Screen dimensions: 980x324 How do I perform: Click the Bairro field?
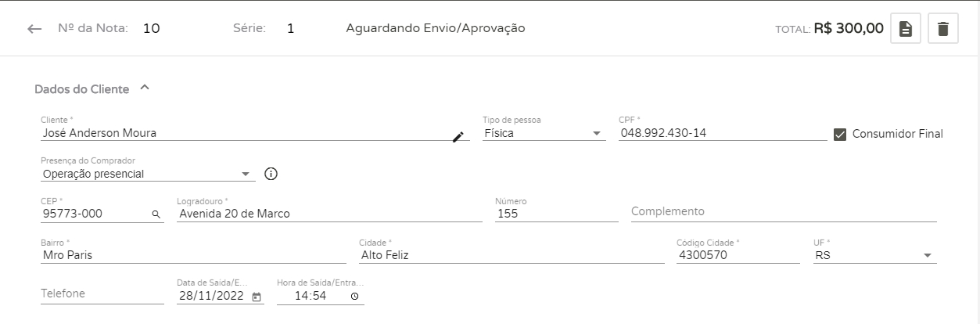193,255
